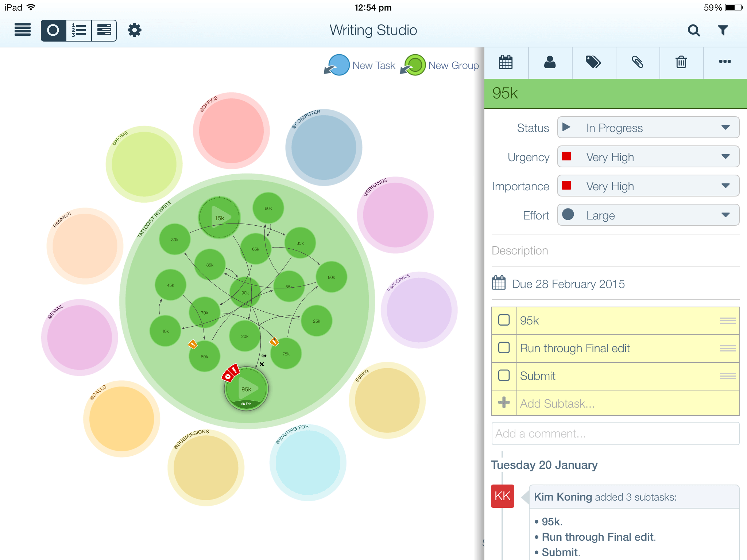
Task: Select the @OFFICE group circle
Action: (x=231, y=131)
